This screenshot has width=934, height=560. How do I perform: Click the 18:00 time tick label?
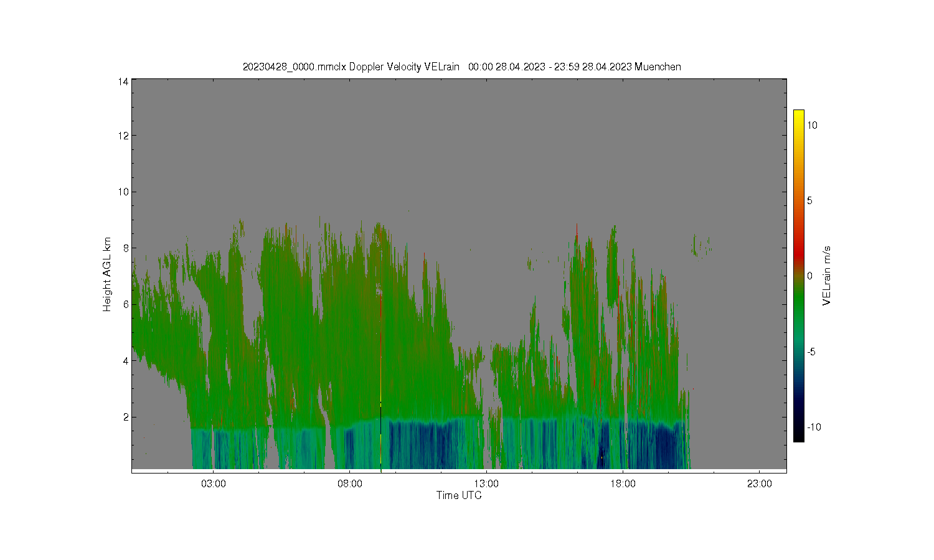pyautogui.click(x=623, y=483)
